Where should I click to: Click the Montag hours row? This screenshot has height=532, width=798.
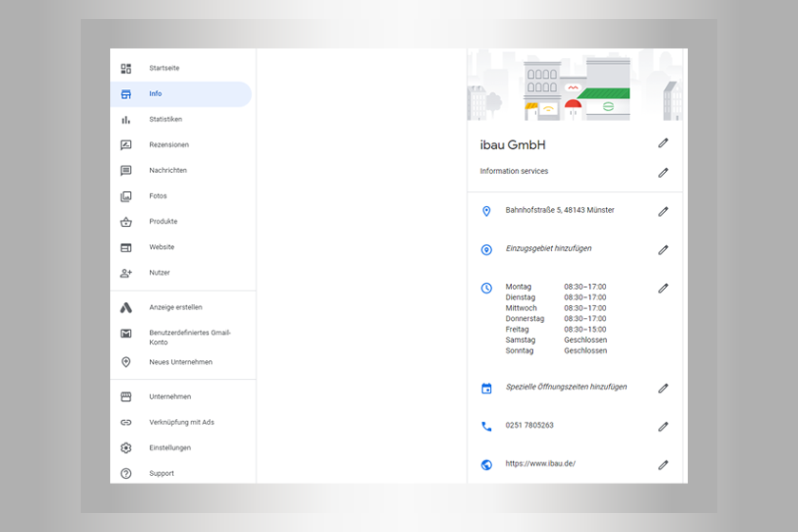tap(556, 287)
